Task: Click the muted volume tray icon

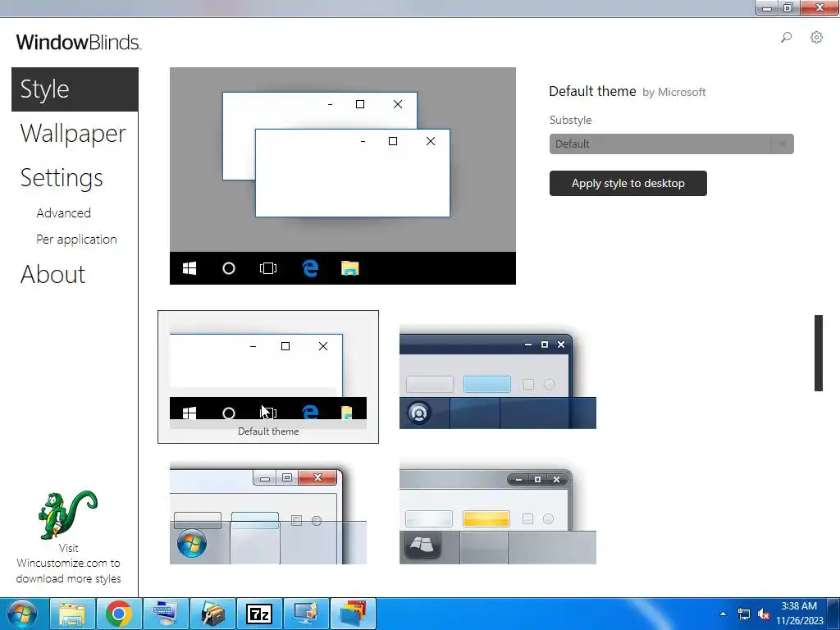Action: 764,614
